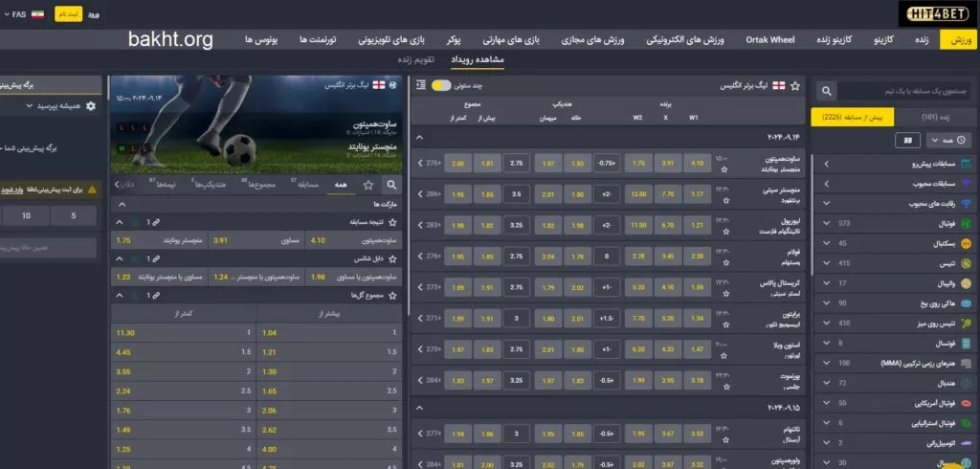Viewport: 980px width, 469px height.
Task: Collapse the مجموع گل‌ها market section
Action: coord(119,296)
